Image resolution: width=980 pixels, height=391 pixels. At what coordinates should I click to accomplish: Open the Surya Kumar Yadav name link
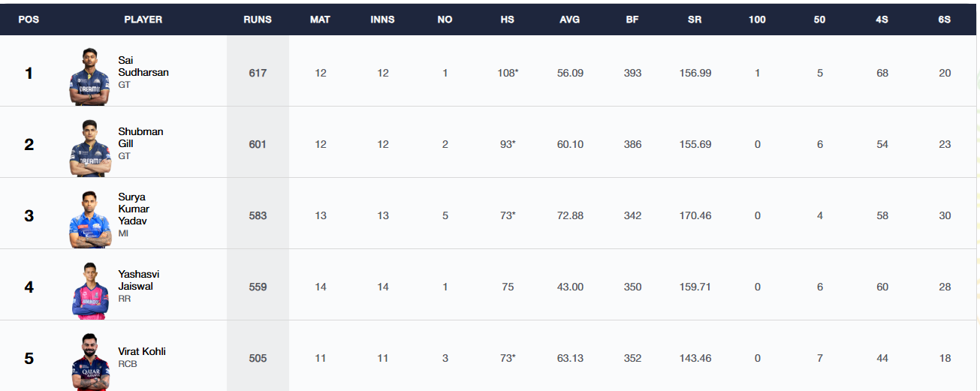tap(134, 209)
